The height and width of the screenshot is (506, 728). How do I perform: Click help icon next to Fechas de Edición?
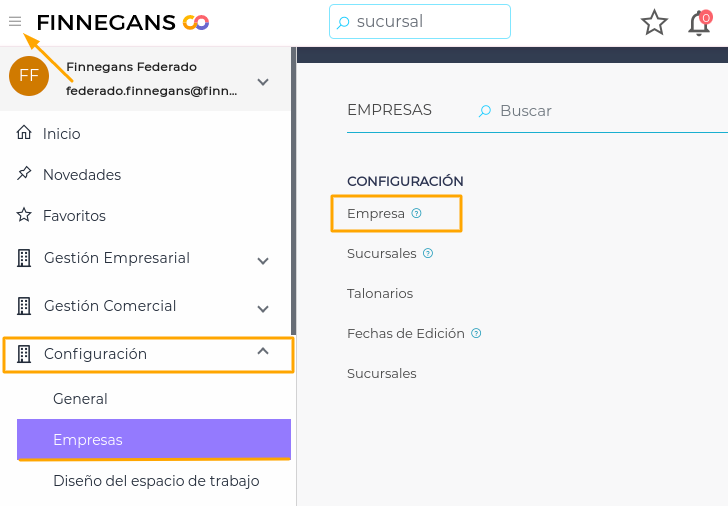(x=476, y=333)
